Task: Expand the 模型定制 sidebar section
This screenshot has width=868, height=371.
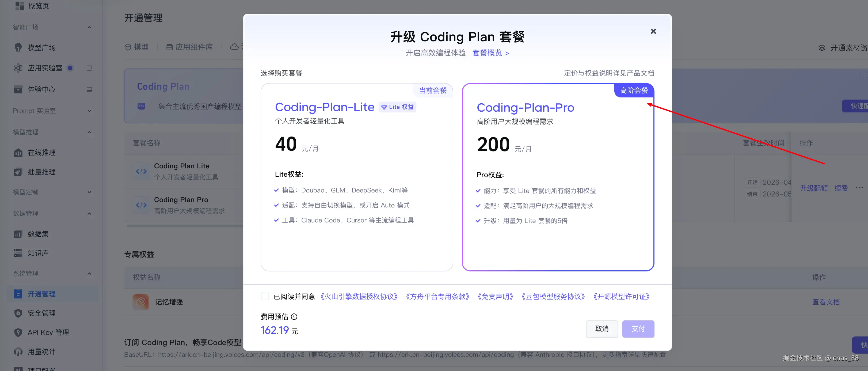Action: click(x=89, y=192)
